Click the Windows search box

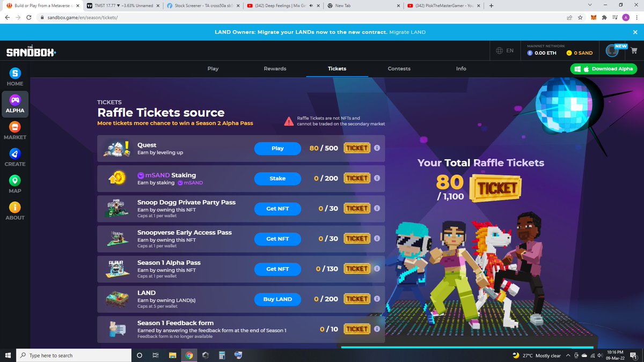tap(73, 355)
